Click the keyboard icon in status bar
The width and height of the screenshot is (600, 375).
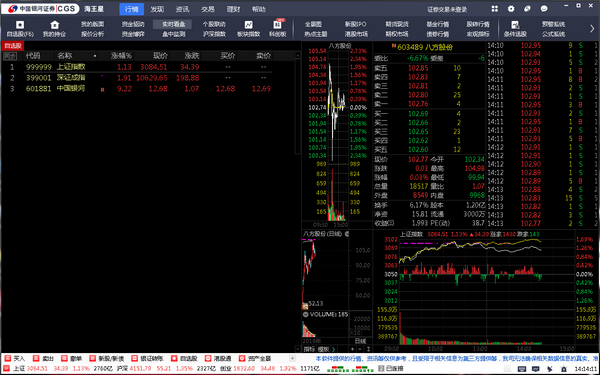click(x=522, y=369)
